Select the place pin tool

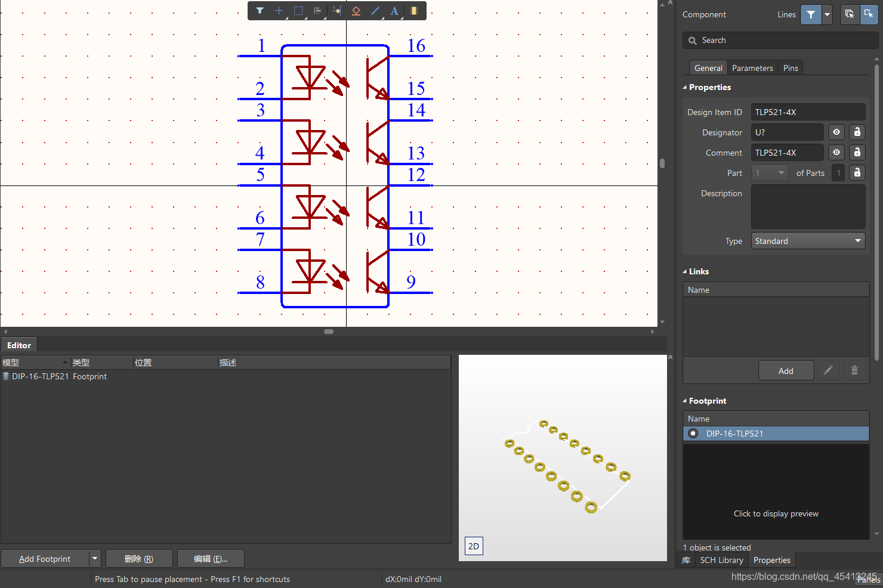point(337,11)
